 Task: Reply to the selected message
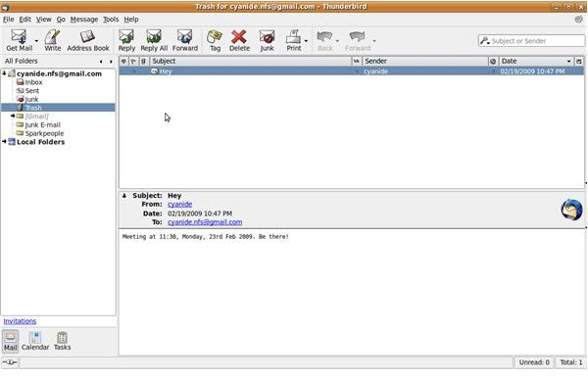[x=126, y=40]
